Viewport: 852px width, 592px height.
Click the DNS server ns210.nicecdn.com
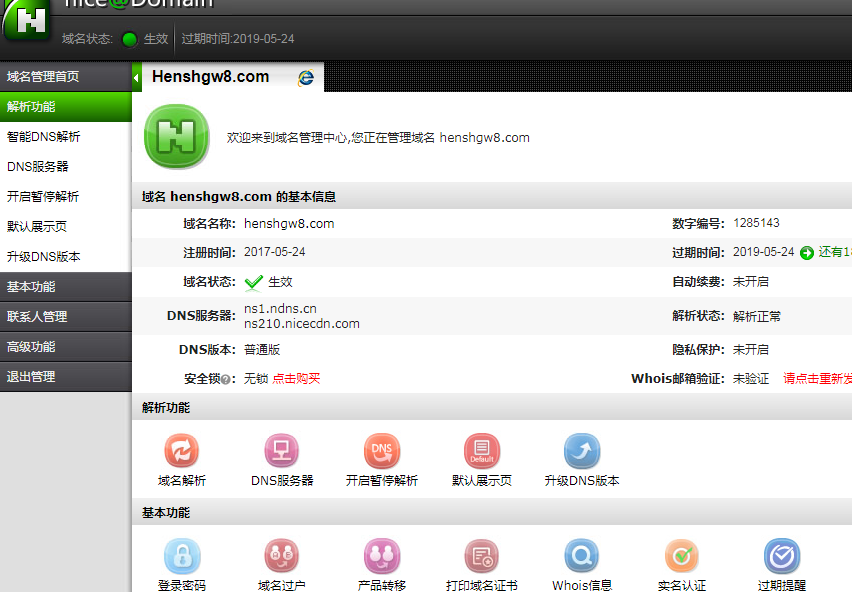(302, 324)
